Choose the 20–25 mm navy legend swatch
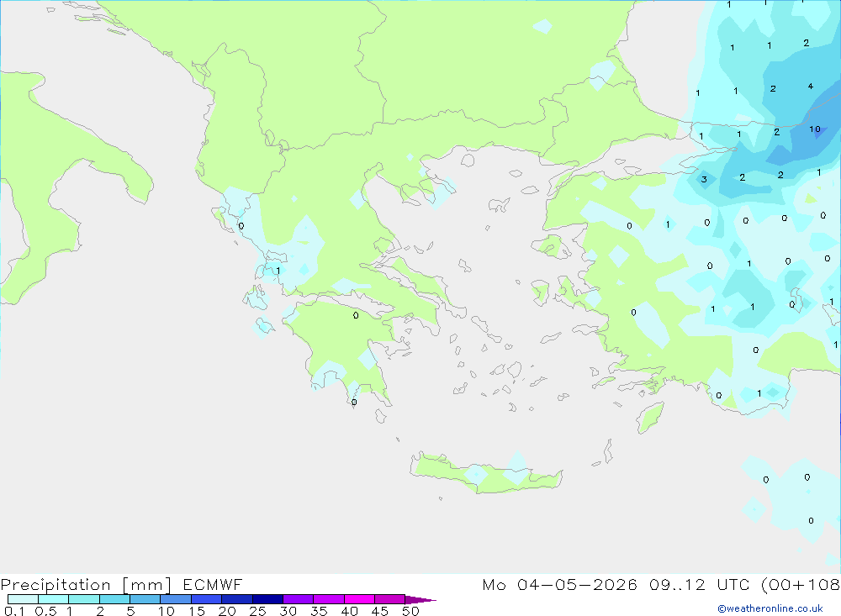Viewport: 841px width, 616px height. pos(237,599)
